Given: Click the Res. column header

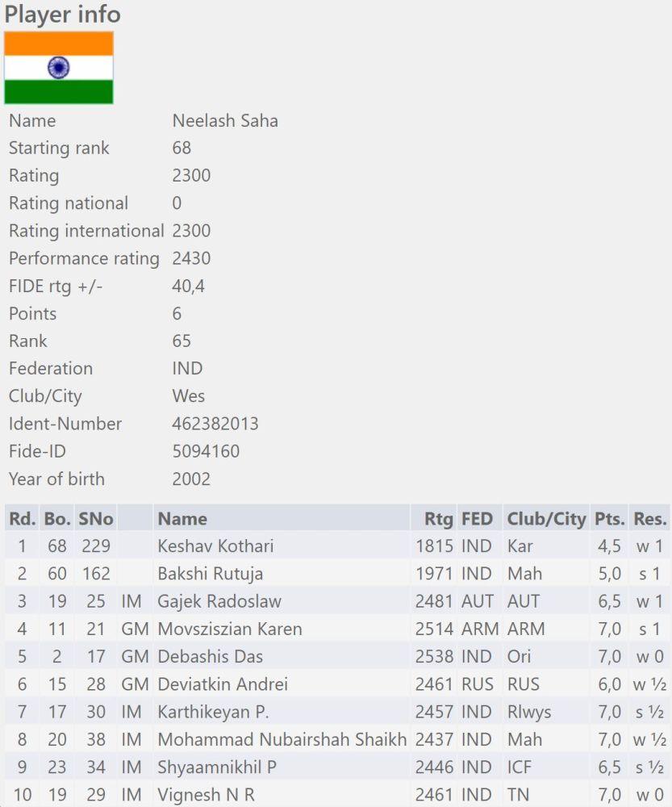Looking at the screenshot, I should point(649,519).
